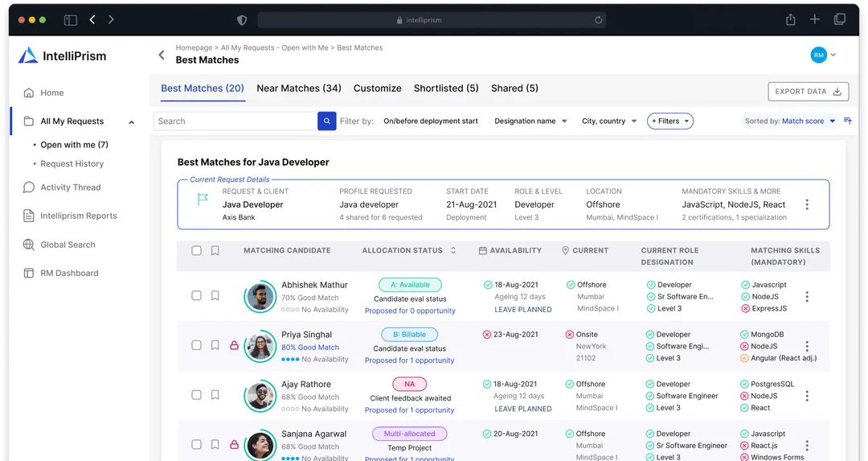The width and height of the screenshot is (868, 461).
Task: Click the browser share icon
Action: (791, 20)
